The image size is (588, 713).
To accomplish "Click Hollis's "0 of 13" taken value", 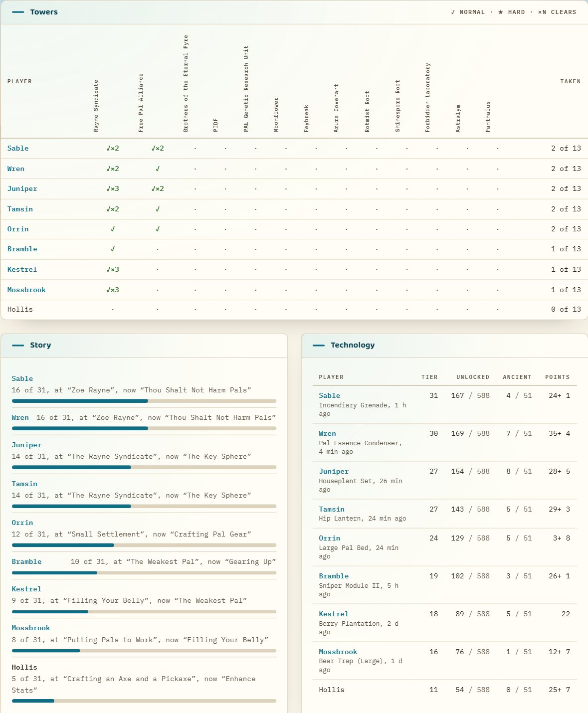I will [566, 310].
